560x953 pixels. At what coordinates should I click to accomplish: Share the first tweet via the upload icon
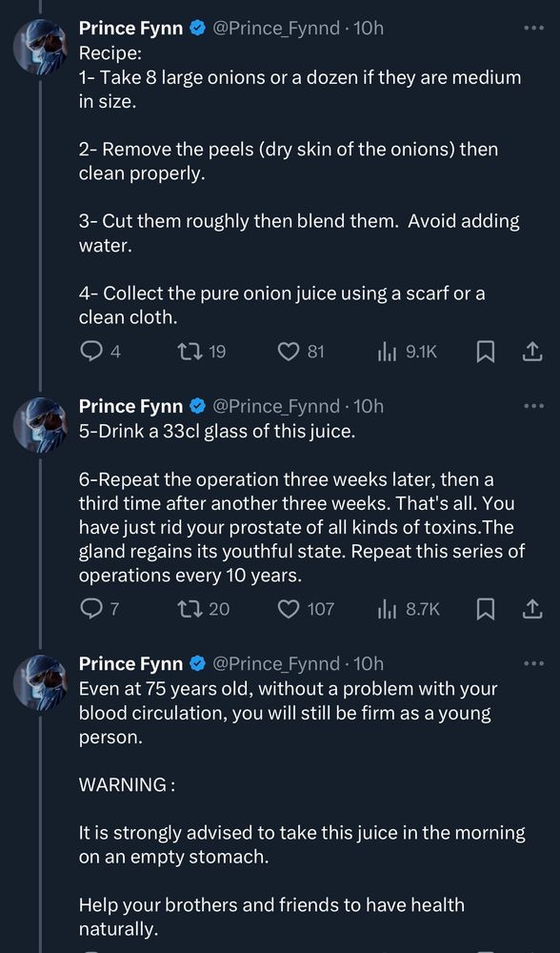coord(531,351)
